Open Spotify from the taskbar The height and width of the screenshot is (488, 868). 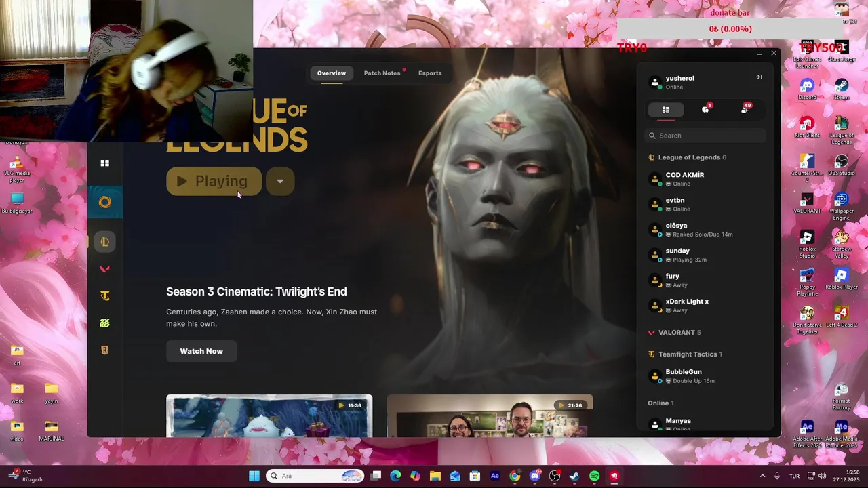click(594, 476)
